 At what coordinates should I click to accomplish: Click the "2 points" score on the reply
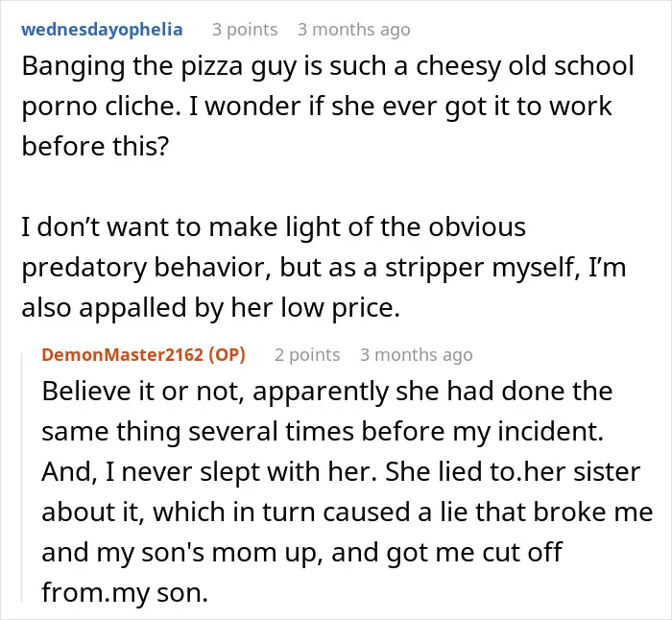click(x=307, y=355)
